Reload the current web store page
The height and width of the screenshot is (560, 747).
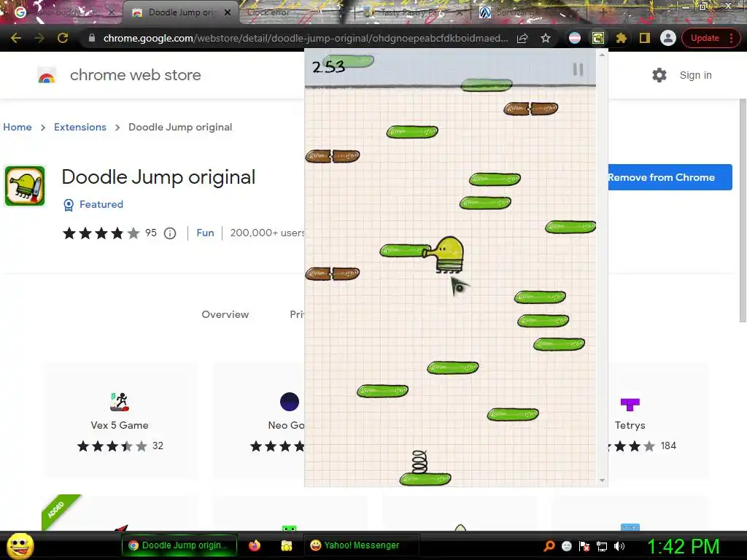point(63,38)
